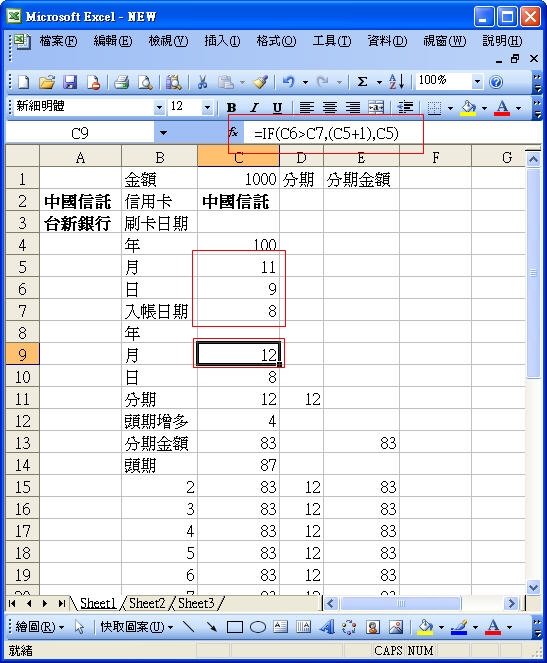Go to the last sheet tab arrow
Image resolution: width=547 pixels, height=663 pixels.
62,603
